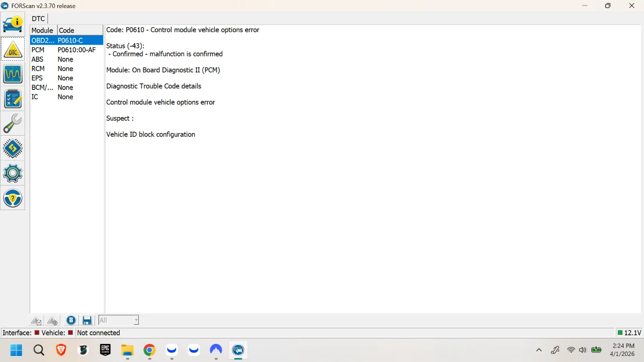Launch Chrome from the taskbar
The image size is (644, 362).
tap(149, 349)
